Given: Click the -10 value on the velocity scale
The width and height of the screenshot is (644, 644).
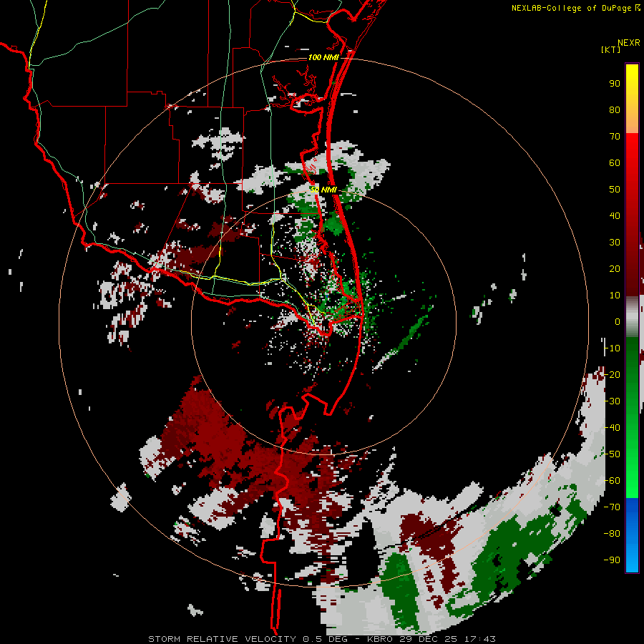Looking at the screenshot, I should pyautogui.click(x=612, y=348).
